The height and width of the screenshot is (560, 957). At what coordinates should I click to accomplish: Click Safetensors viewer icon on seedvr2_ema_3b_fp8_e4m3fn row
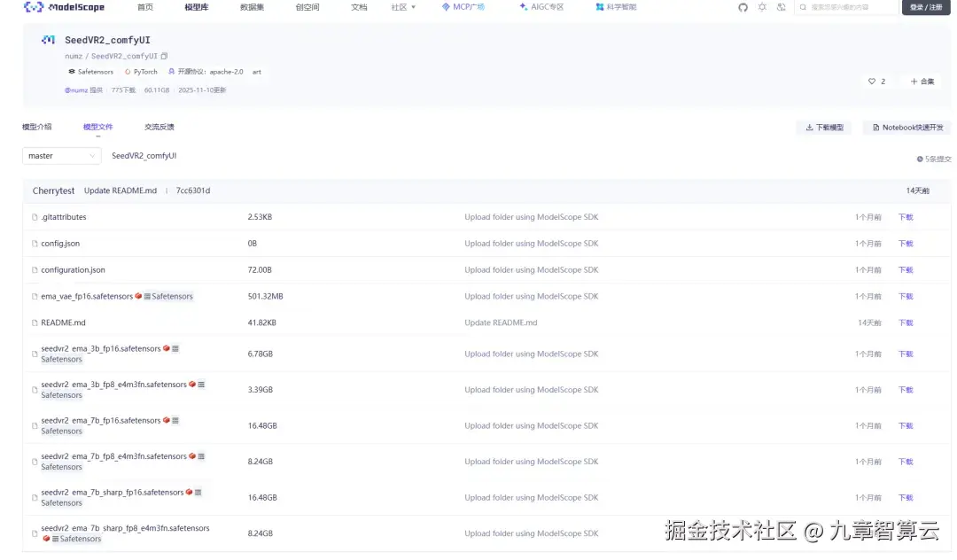(x=201, y=385)
